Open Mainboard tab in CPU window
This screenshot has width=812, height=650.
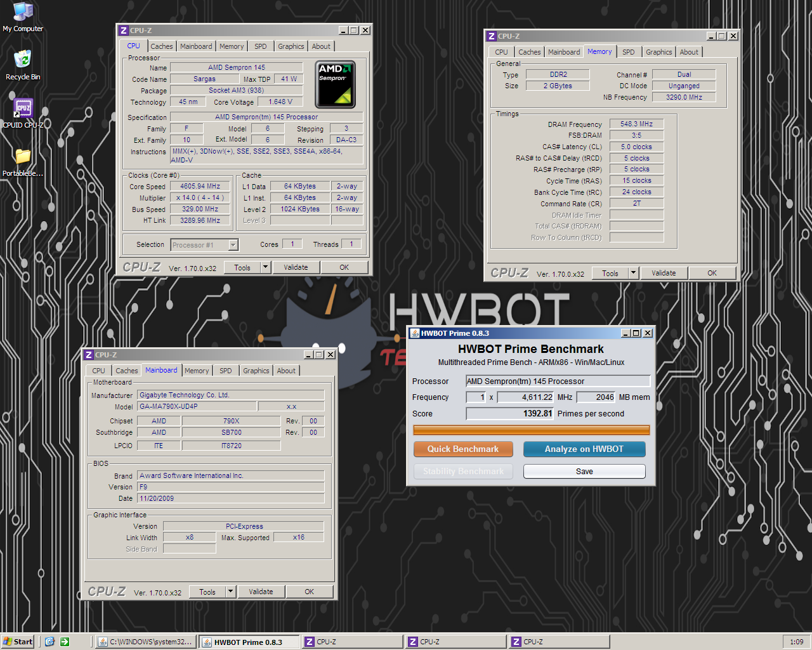click(x=196, y=46)
